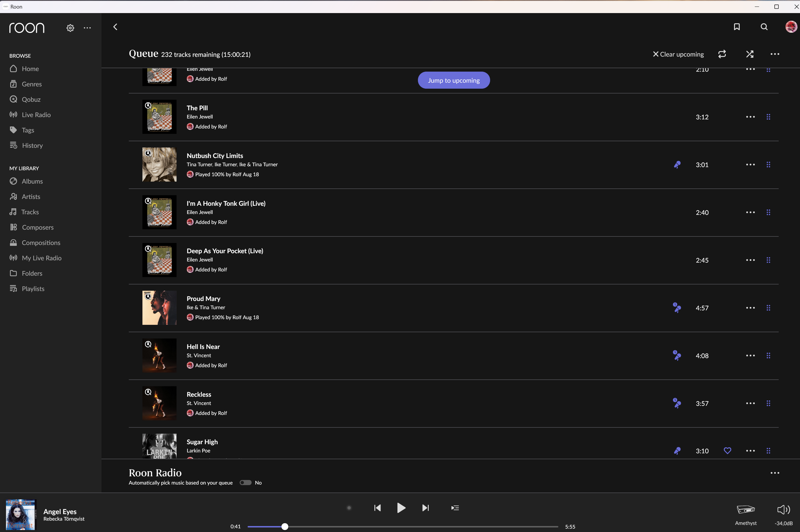800x532 pixels.
Task: Click the playback seek bar
Action: coord(403,527)
